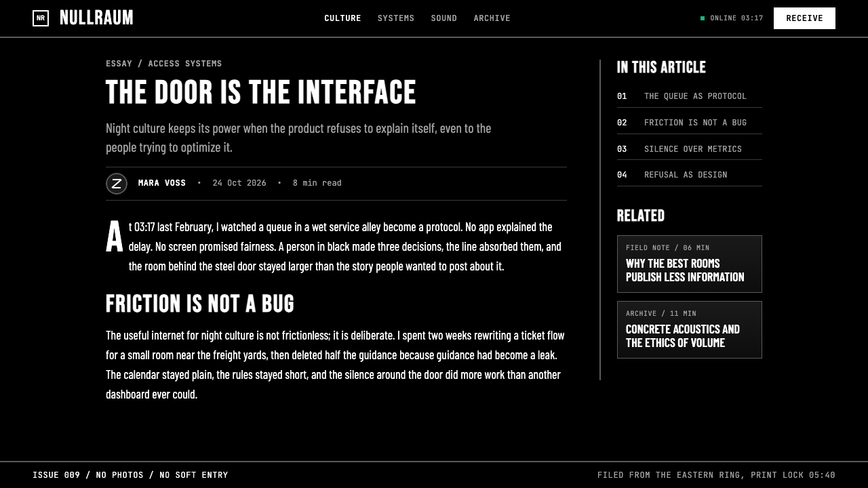Click the article subtitle starting Night culture
Screen dimensions: 868x488
(x=298, y=138)
